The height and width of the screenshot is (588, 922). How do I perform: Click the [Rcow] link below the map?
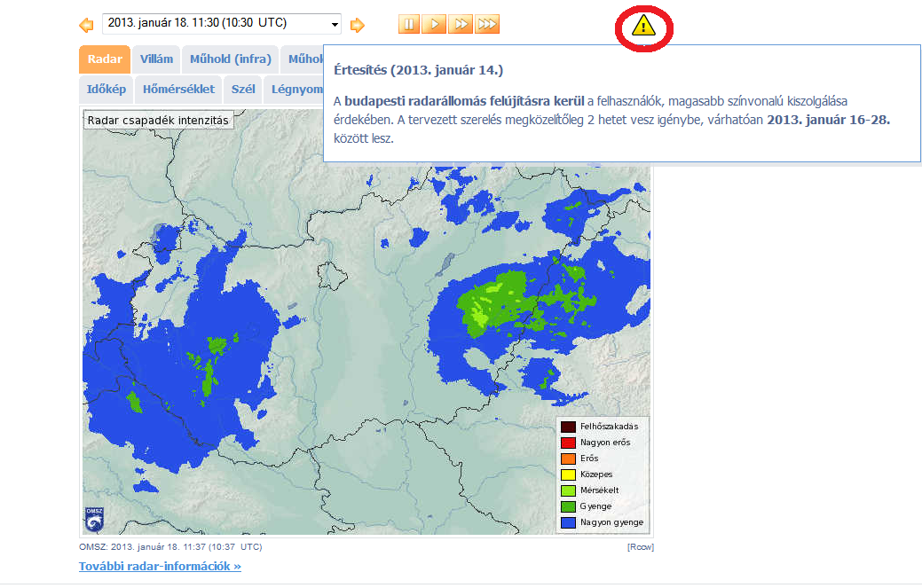pos(640,547)
